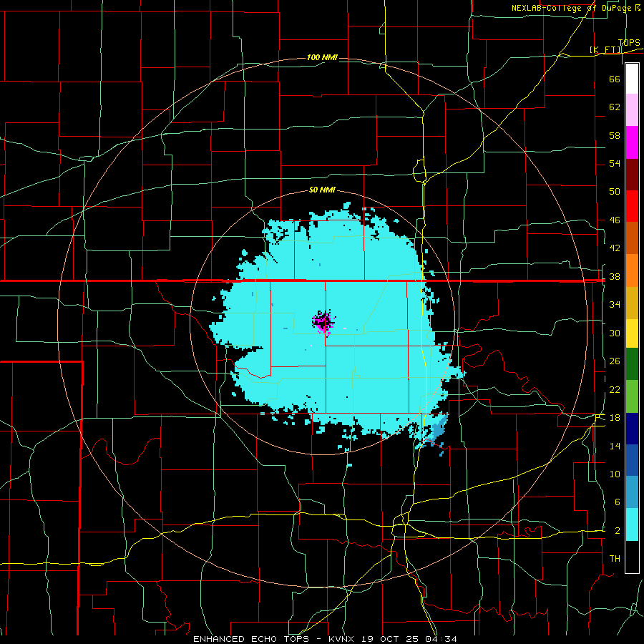
Task: Select the bright red scale swatch
Action: tap(632, 206)
